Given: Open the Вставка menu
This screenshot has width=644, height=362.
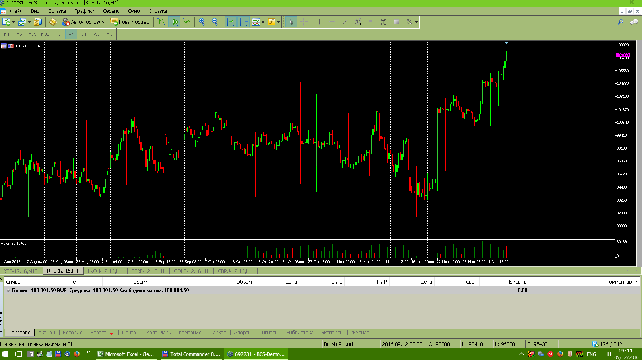Looking at the screenshot, I should pos(57,11).
